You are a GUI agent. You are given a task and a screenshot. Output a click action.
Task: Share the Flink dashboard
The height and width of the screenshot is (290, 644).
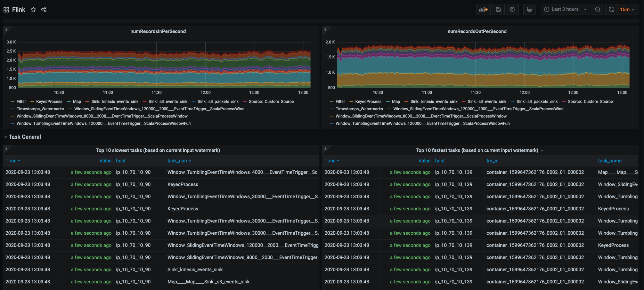(44, 10)
